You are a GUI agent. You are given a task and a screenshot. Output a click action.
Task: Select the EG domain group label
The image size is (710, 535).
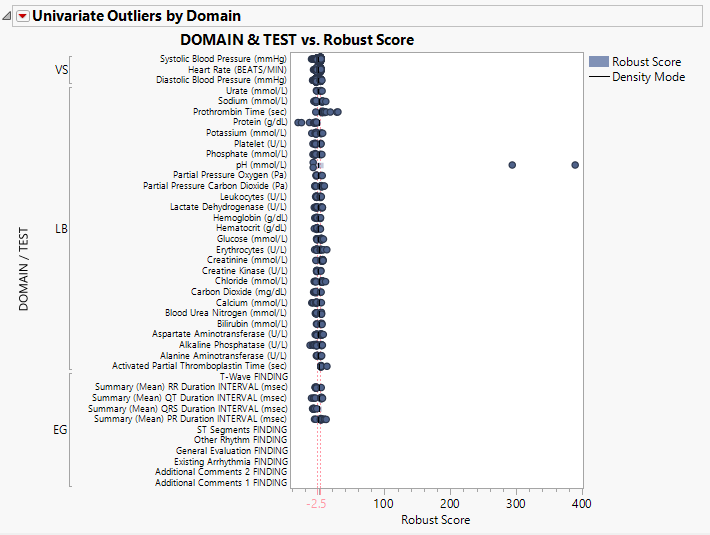[61, 430]
